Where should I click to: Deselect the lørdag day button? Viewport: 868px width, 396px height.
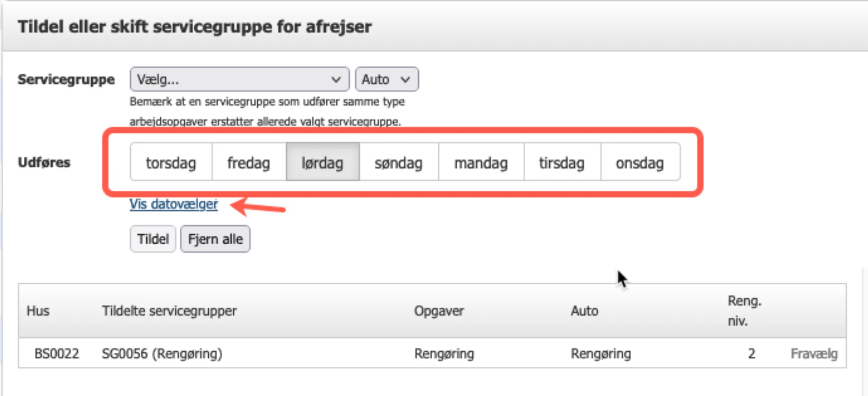pos(323,162)
